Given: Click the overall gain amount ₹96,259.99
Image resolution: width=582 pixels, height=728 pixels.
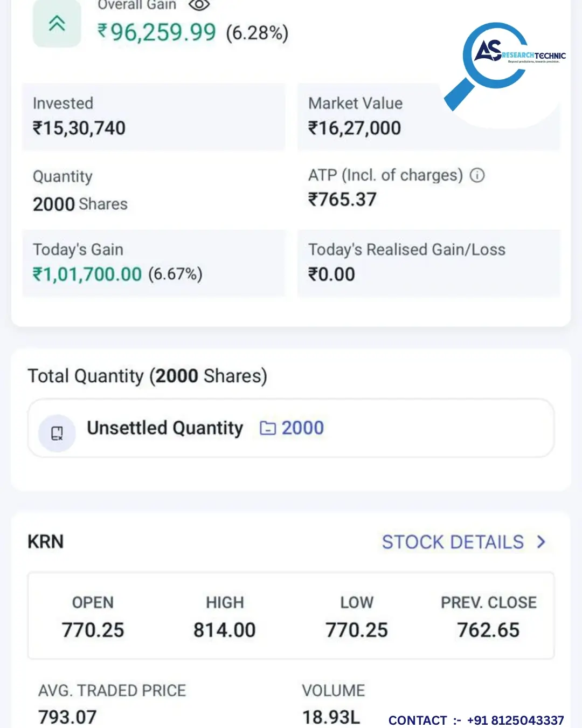Looking at the screenshot, I should (157, 32).
